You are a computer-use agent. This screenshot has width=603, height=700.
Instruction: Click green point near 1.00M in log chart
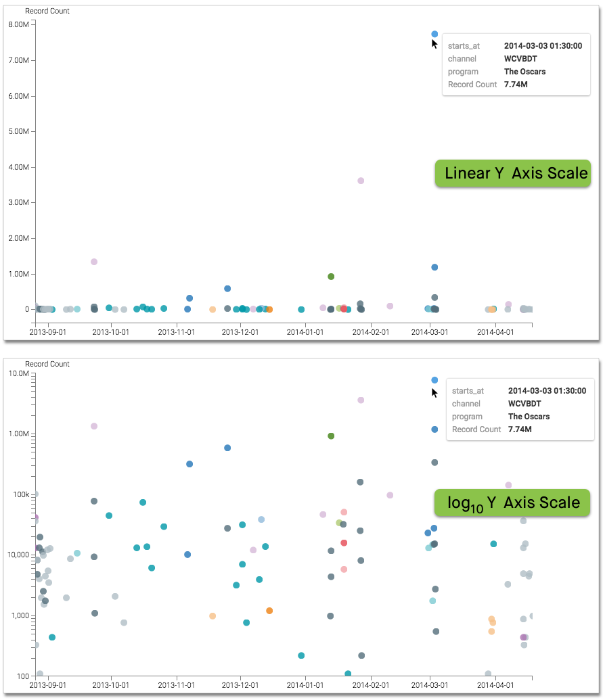coord(331,436)
